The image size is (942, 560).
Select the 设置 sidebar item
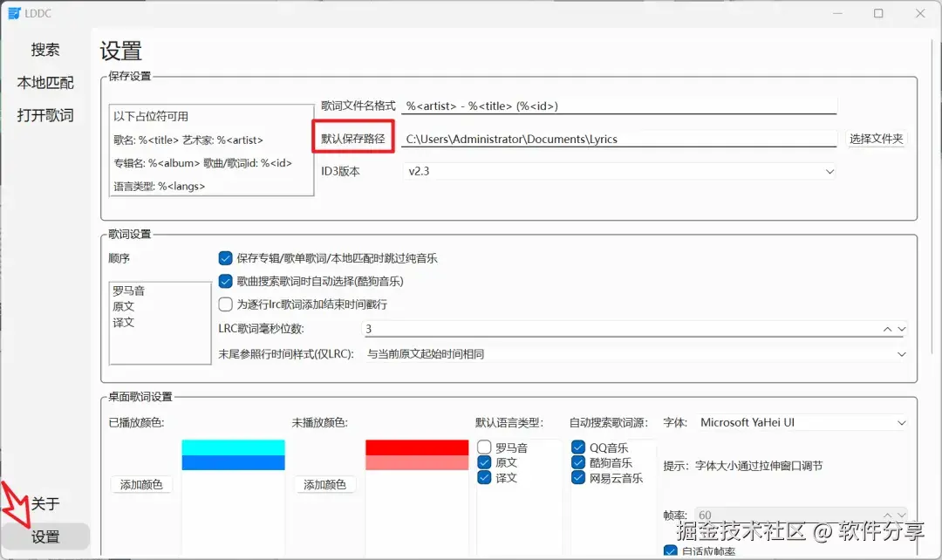[x=45, y=536]
